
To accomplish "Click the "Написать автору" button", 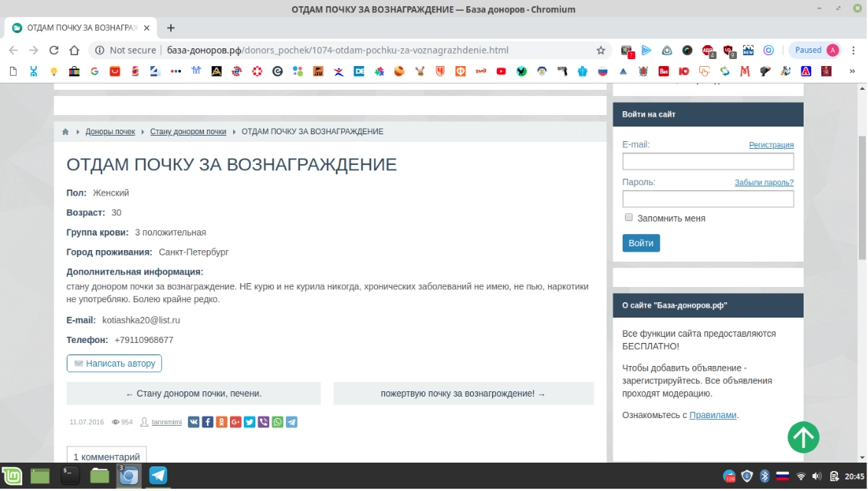I will (114, 364).
